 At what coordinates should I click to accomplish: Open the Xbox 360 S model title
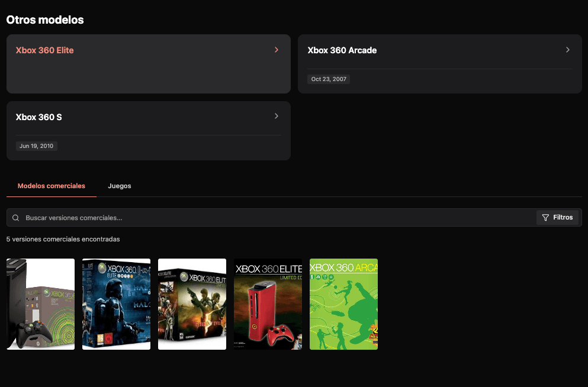39,117
